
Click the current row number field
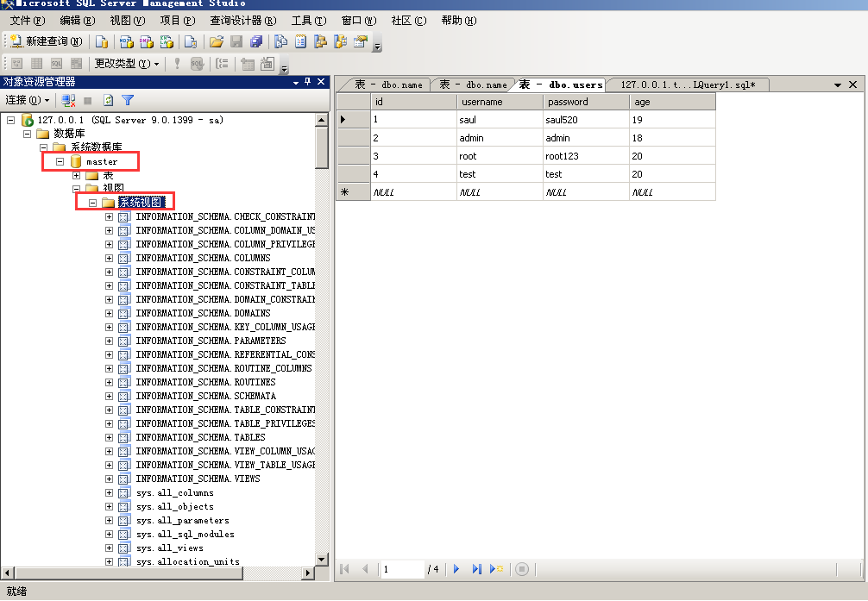tap(402, 569)
